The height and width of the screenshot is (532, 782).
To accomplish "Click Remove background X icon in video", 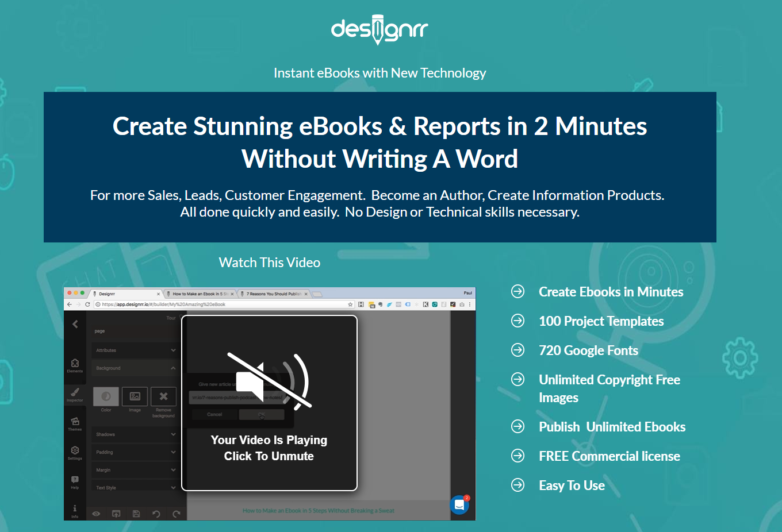I will (163, 396).
